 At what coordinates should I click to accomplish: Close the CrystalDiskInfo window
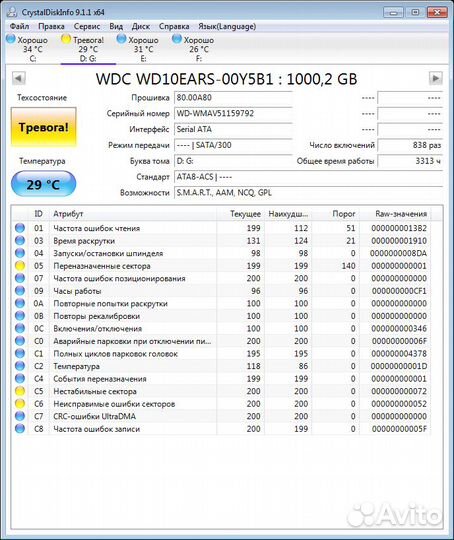coord(437,12)
